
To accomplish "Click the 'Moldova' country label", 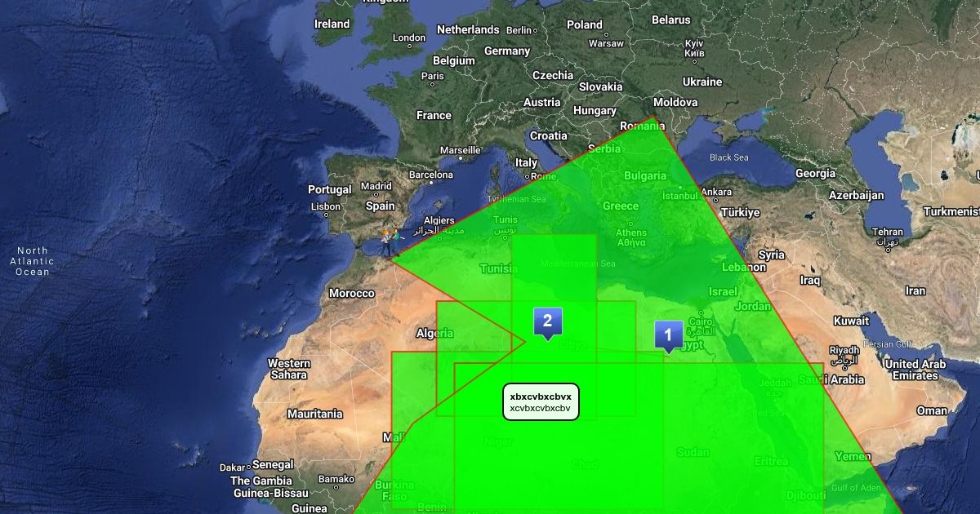I will coord(675,102).
